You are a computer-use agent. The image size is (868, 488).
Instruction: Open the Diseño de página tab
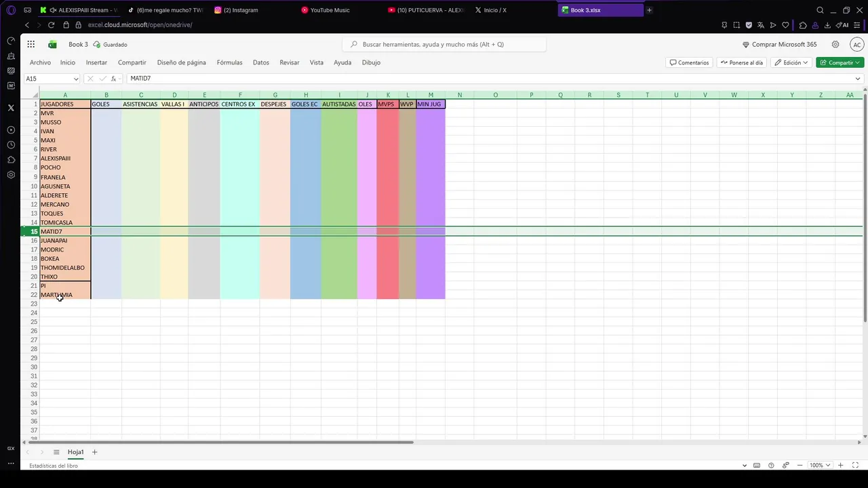pyautogui.click(x=182, y=62)
